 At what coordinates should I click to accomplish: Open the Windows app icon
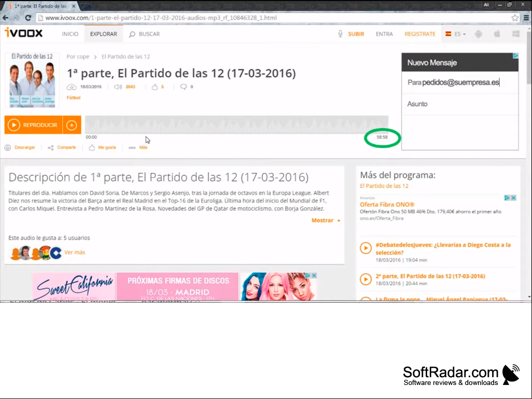[x=516, y=34]
